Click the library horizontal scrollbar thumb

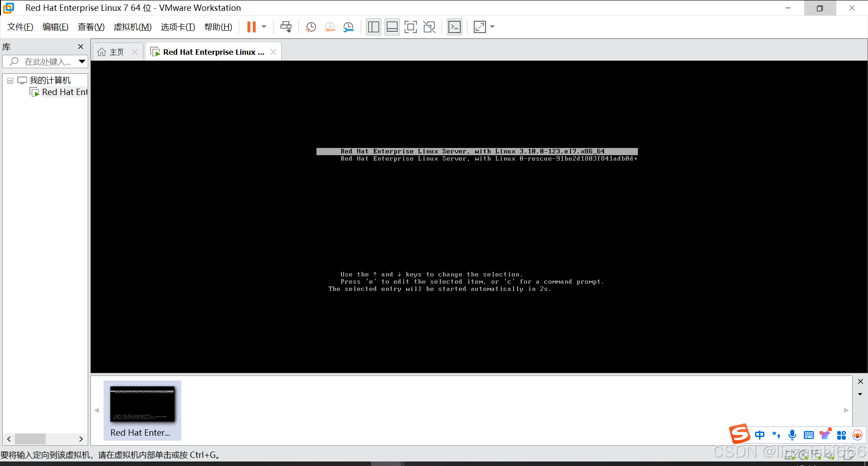[30, 439]
